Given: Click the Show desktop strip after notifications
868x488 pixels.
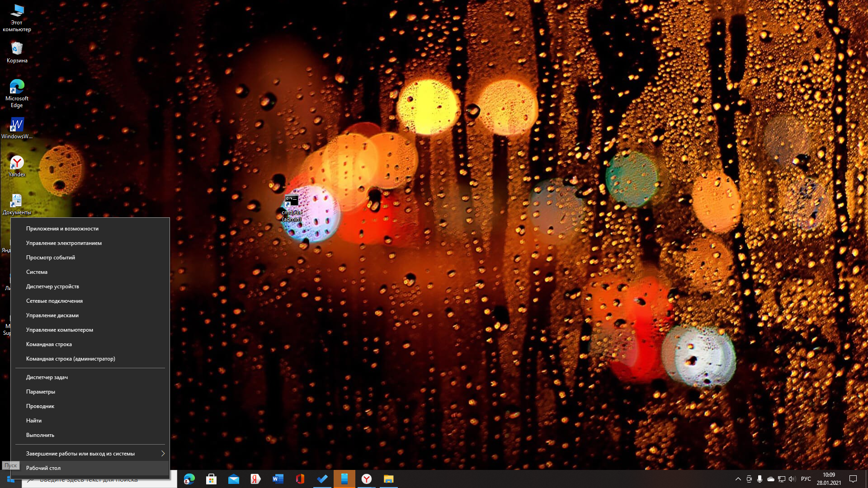Looking at the screenshot, I should (x=866, y=479).
